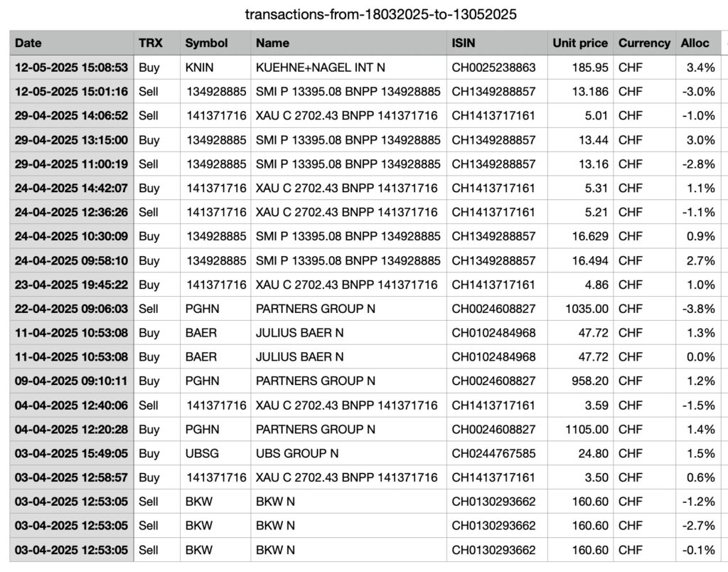Select the date cell 29-04-2025 13:15:00
The width and height of the screenshot is (728, 572).
[x=72, y=140]
